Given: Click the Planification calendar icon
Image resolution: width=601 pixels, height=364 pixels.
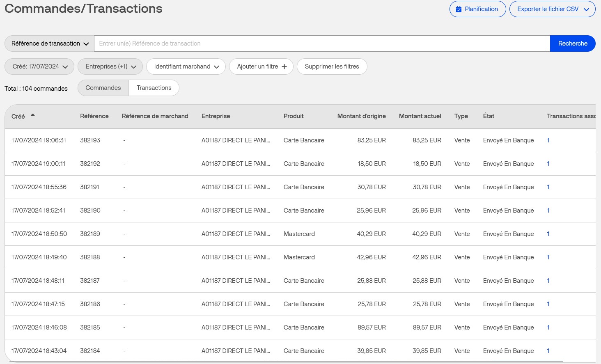Looking at the screenshot, I should pyautogui.click(x=459, y=9).
